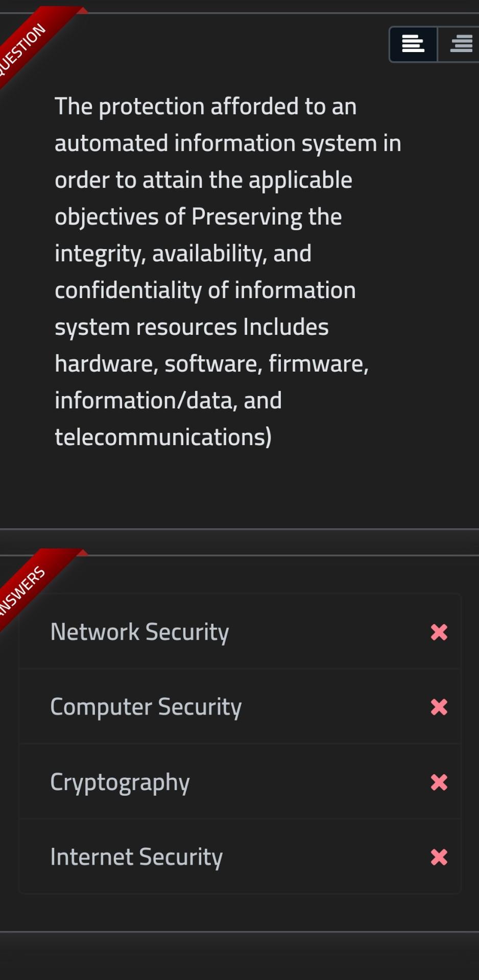
Task: Select the Network Security answer option
Action: pos(139,632)
